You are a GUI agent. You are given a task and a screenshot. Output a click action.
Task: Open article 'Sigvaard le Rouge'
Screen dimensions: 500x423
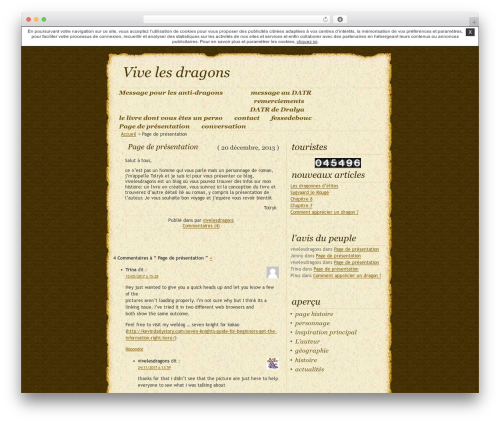pyautogui.click(x=309, y=193)
